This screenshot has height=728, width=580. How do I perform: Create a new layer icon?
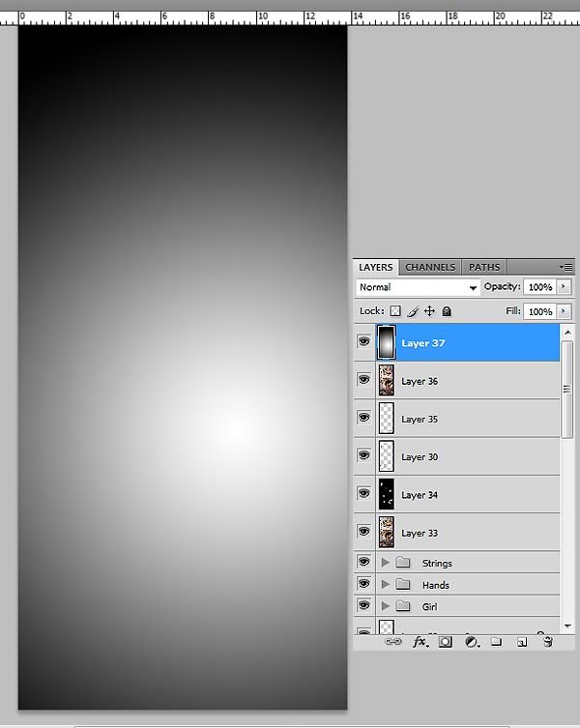coord(522,642)
